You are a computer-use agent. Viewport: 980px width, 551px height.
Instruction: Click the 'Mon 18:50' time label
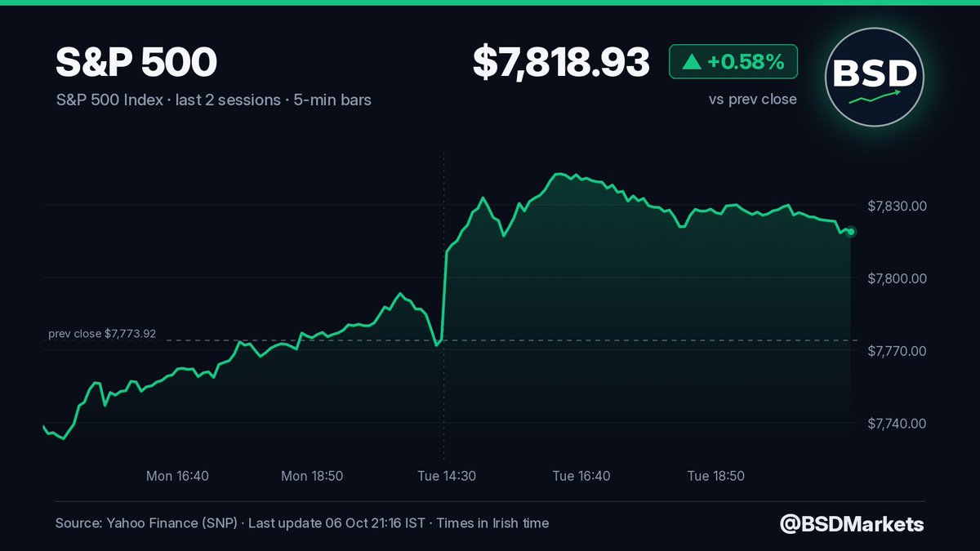click(310, 476)
